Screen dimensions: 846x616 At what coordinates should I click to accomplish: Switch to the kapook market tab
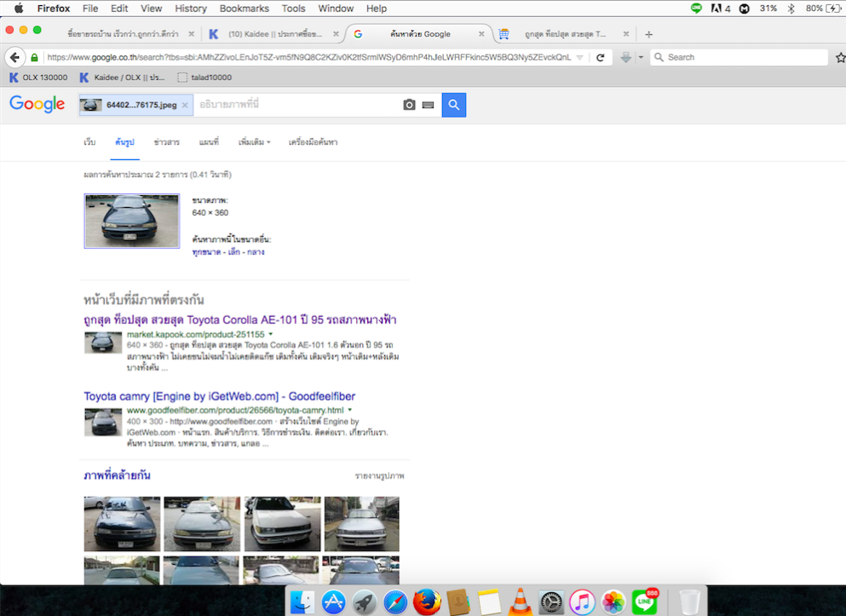(x=564, y=34)
